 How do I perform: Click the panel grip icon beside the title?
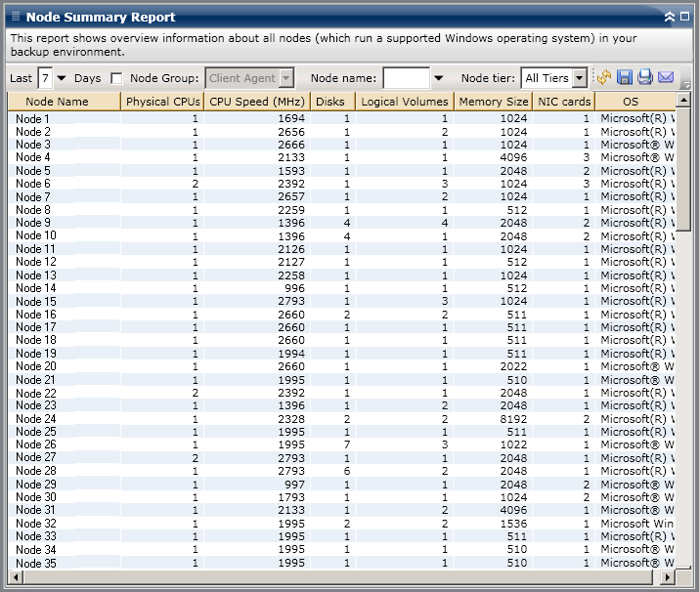pos(16,17)
